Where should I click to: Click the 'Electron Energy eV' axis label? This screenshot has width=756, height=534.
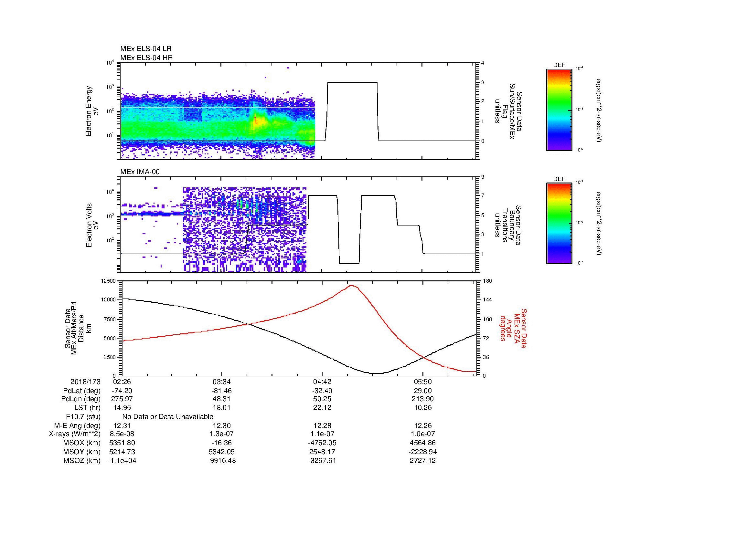pyautogui.click(x=92, y=111)
